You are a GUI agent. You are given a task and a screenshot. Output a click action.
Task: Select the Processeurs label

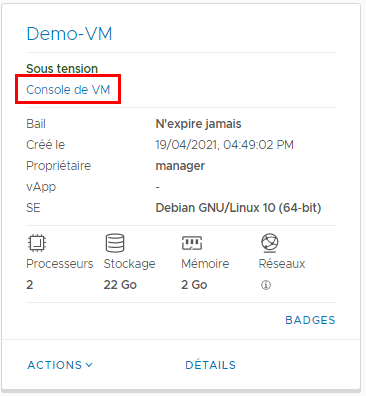pos(60,264)
